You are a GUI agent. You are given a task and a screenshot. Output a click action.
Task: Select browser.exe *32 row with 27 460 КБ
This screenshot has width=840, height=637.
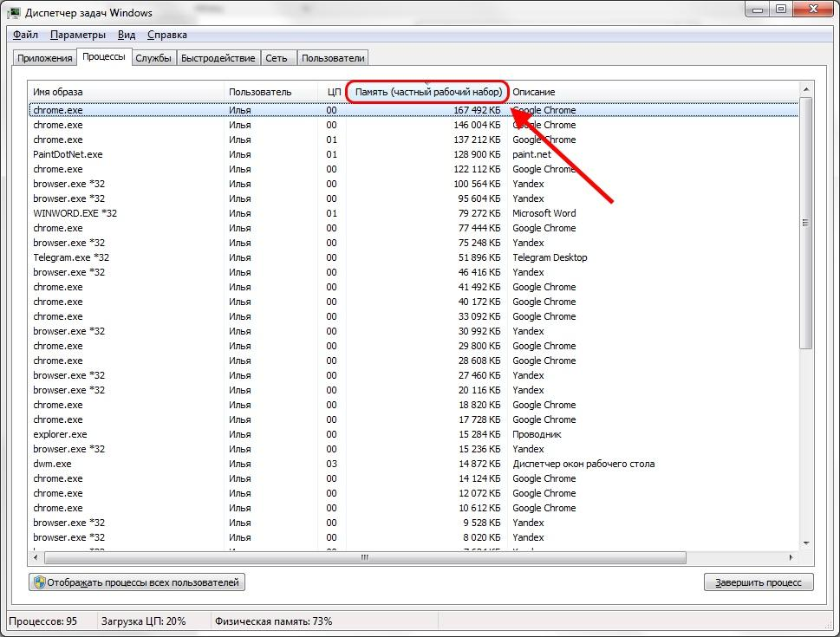413,375
